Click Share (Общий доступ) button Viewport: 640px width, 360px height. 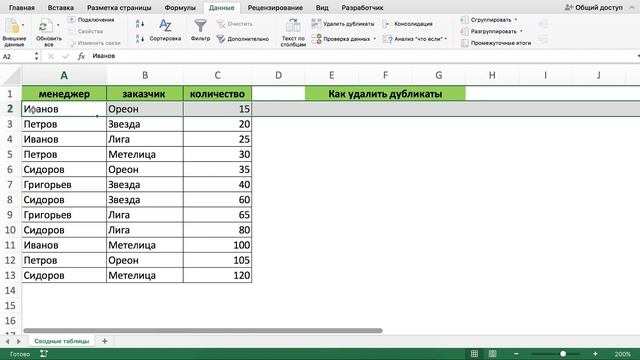pos(594,7)
